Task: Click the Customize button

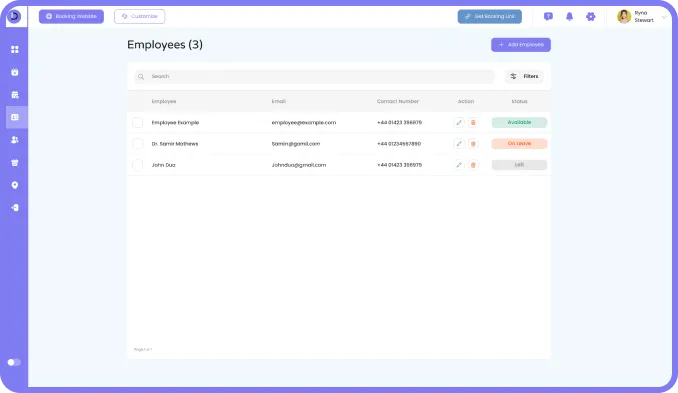Action: click(139, 16)
